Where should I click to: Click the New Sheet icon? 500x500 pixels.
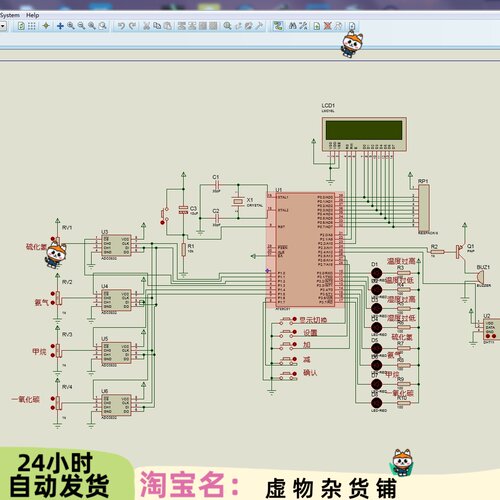point(317,26)
